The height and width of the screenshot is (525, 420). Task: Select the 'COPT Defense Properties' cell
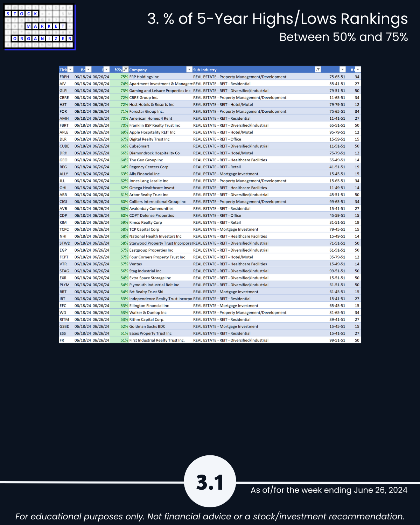tap(161, 215)
